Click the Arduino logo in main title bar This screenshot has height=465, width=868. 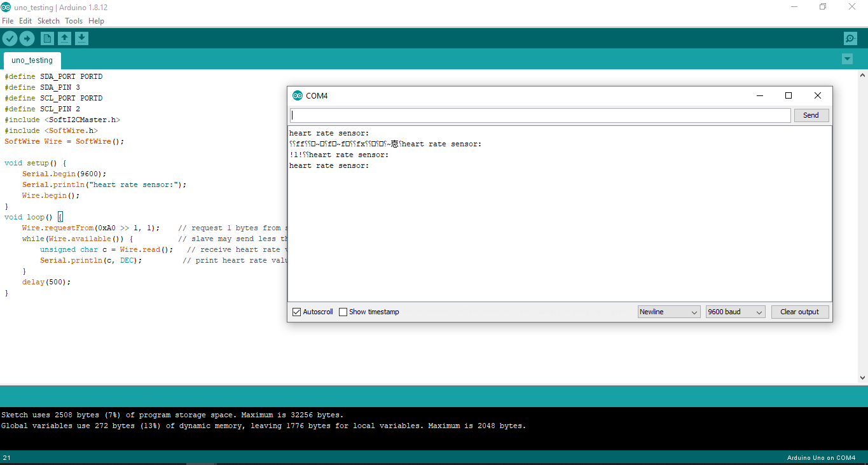point(6,7)
